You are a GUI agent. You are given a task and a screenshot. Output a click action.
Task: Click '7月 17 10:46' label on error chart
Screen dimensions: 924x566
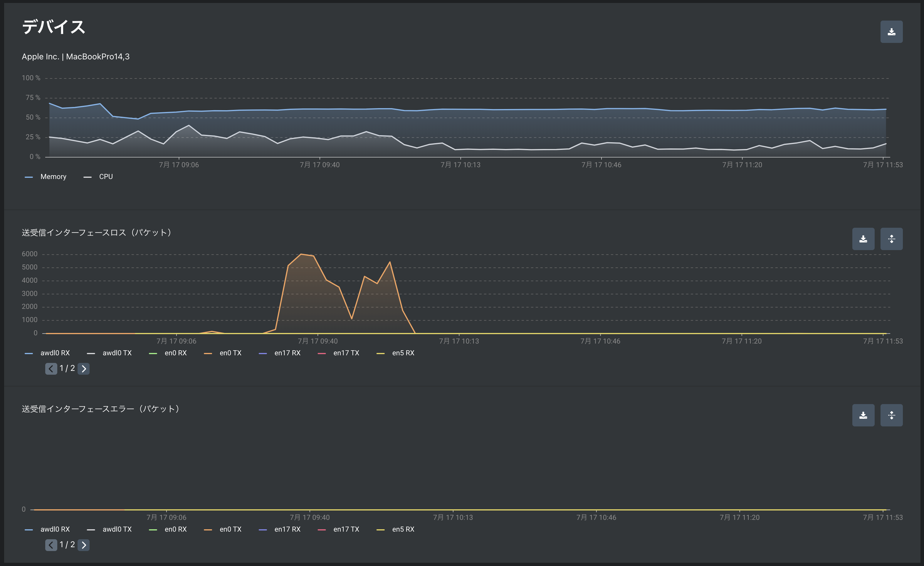(x=596, y=518)
